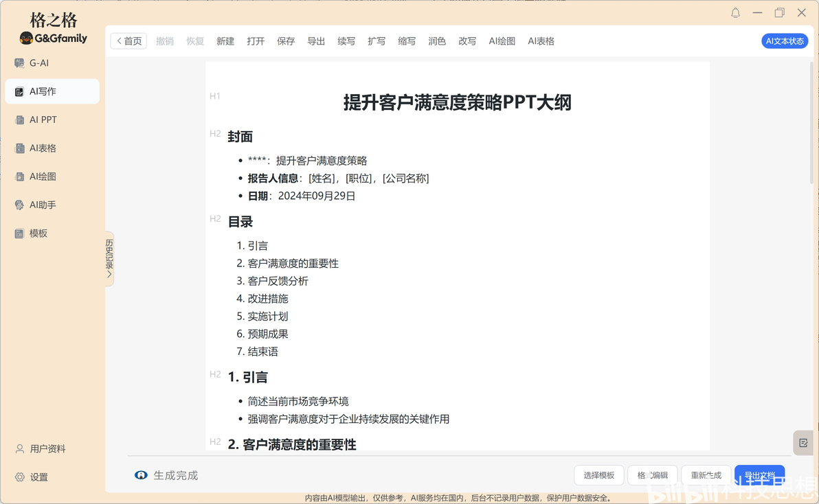This screenshot has height=504, width=819.
Task: Click the 目录 heading
Action: coord(240,222)
